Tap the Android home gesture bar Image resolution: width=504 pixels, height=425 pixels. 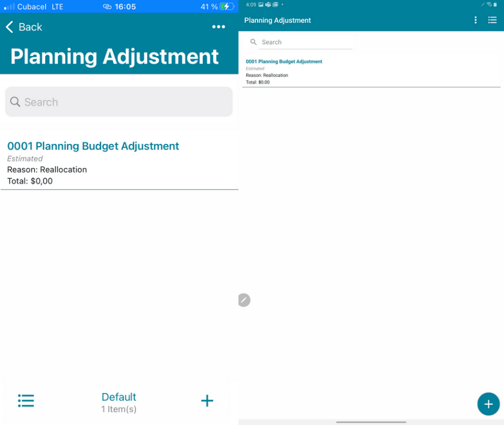point(371,422)
